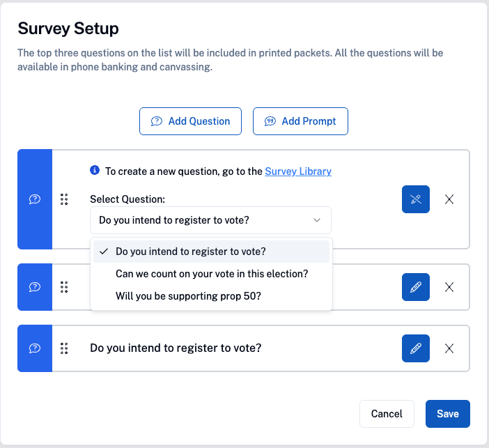Click the drag handle on the first question row

[64, 199]
